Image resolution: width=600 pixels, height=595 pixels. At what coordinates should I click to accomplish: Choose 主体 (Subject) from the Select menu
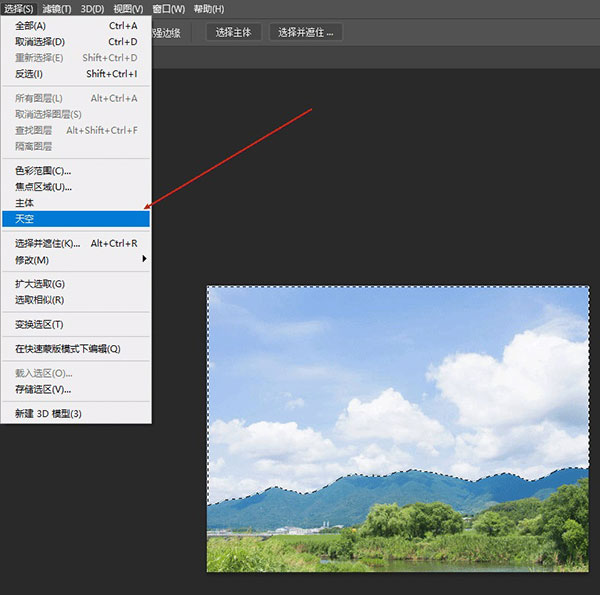[26, 202]
